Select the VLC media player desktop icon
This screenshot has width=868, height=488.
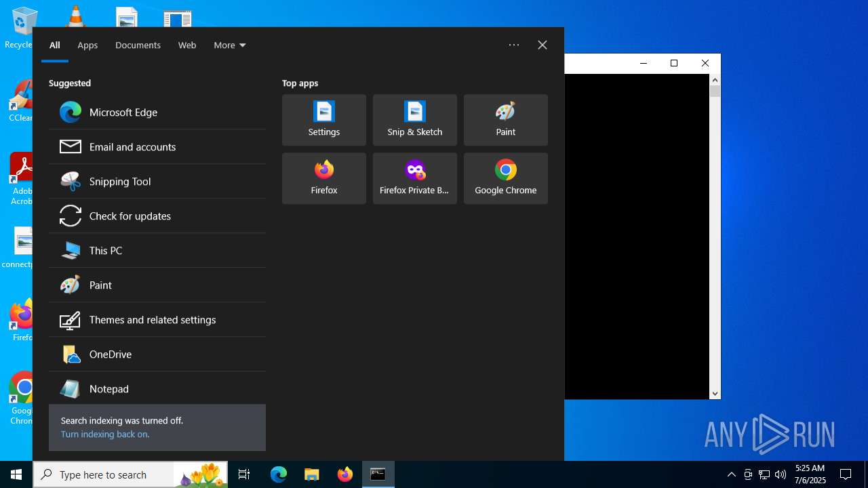75,17
